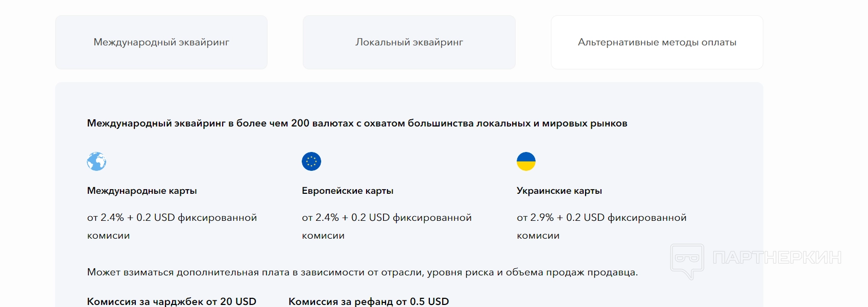Select the Альтернативные методы оплаты tab

click(657, 42)
